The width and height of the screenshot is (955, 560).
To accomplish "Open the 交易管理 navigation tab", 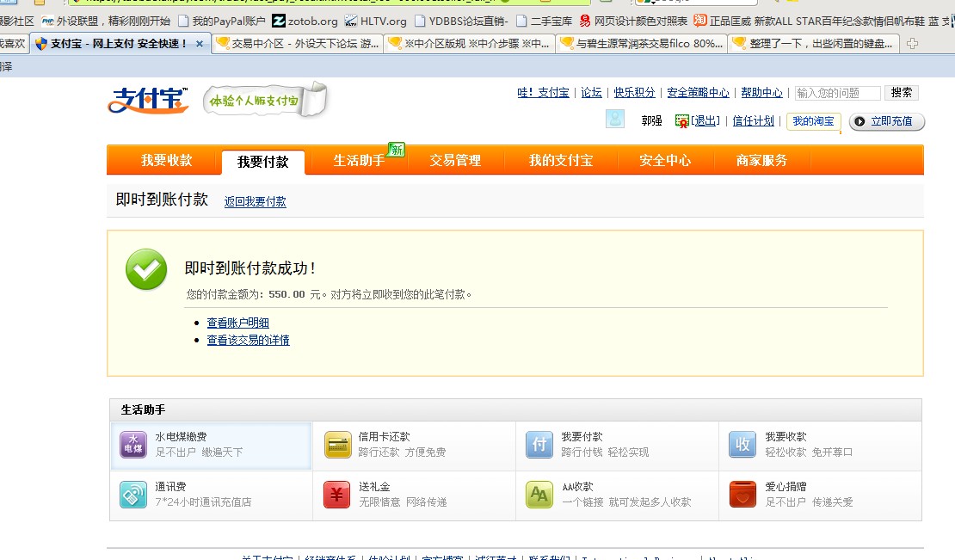I will coord(455,161).
